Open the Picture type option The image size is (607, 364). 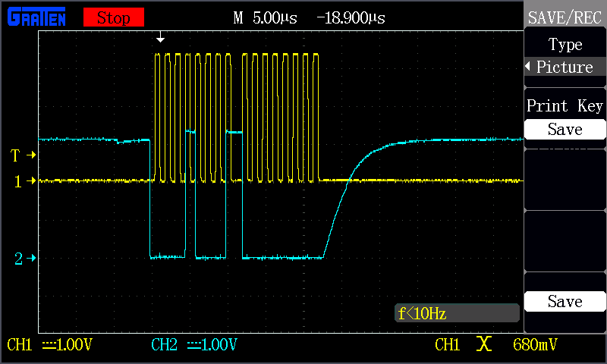click(565, 67)
